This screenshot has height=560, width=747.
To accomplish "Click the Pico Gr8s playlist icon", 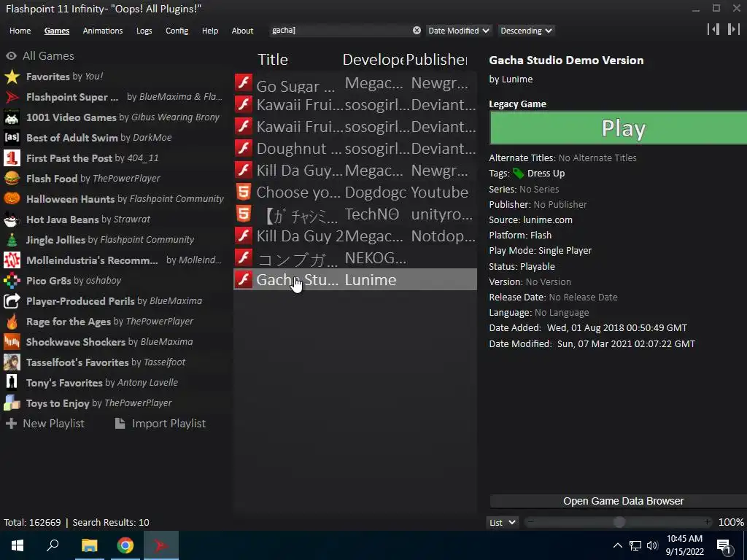I will point(12,281).
